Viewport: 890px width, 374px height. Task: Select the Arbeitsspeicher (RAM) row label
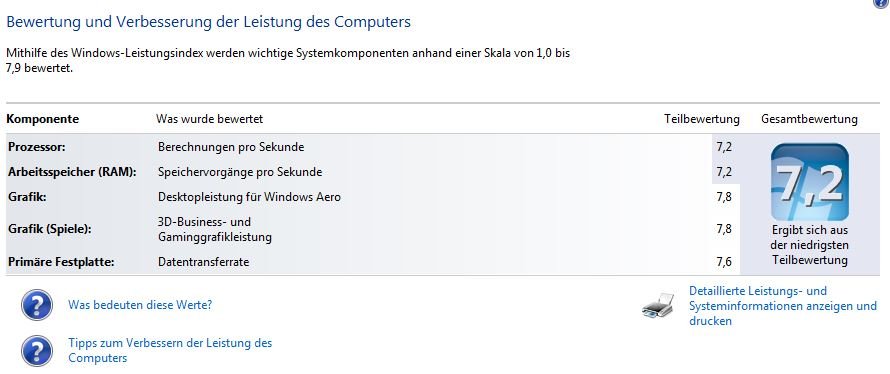click(x=73, y=172)
